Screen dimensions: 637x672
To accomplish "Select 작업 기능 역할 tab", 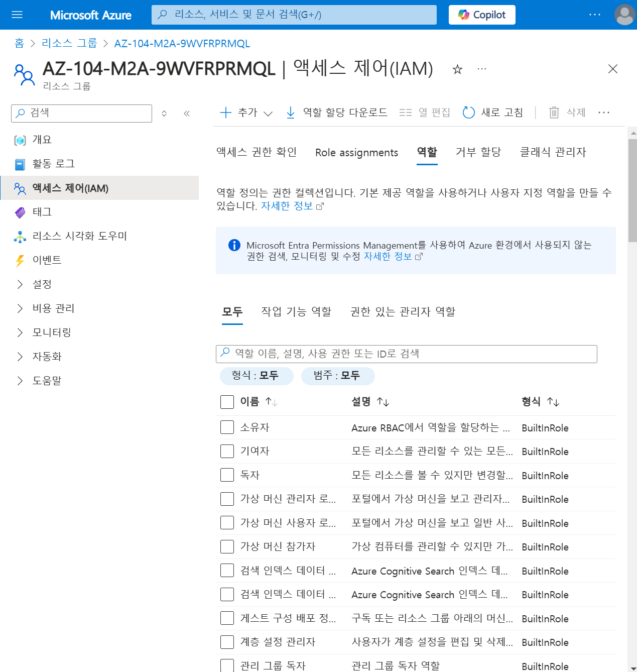I will coord(297,312).
